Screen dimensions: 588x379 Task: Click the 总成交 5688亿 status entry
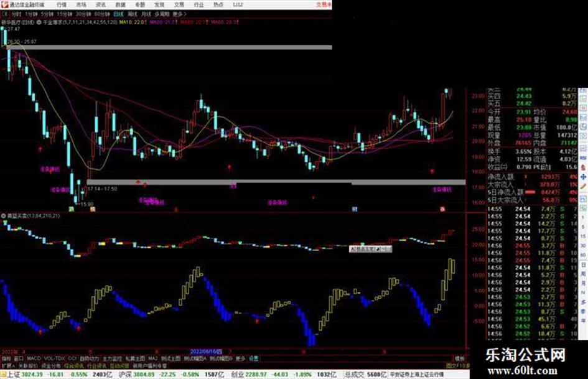tap(365, 374)
